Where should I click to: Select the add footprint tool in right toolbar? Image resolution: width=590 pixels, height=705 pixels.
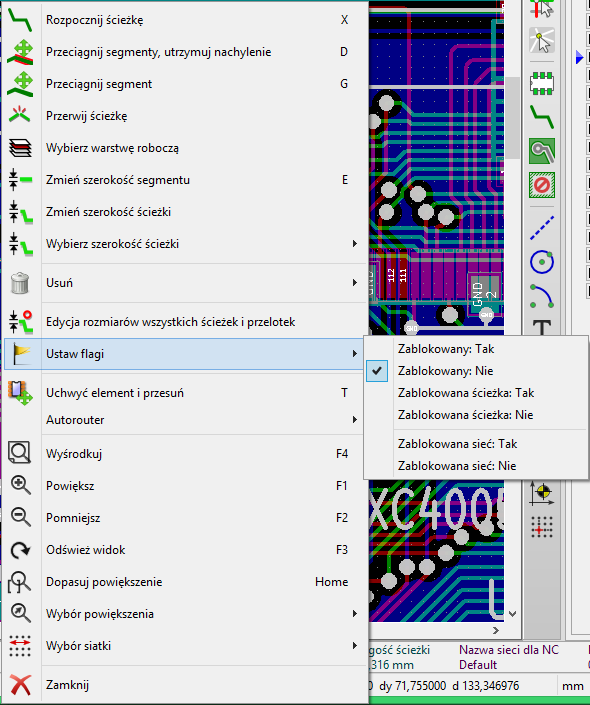(x=541, y=83)
